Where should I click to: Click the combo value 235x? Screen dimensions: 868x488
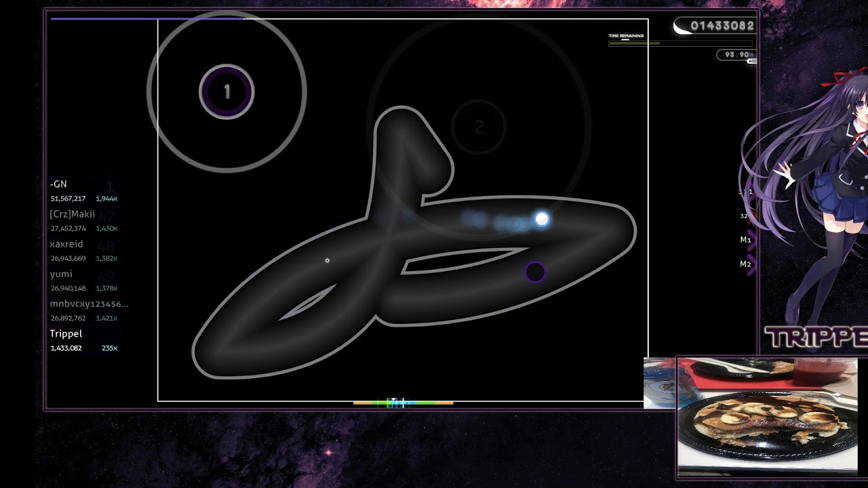point(109,348)
